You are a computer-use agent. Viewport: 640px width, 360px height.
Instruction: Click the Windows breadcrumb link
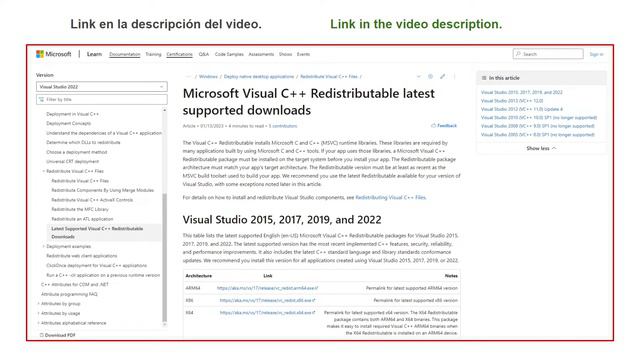pyautogui.click(x=208, y=76)
